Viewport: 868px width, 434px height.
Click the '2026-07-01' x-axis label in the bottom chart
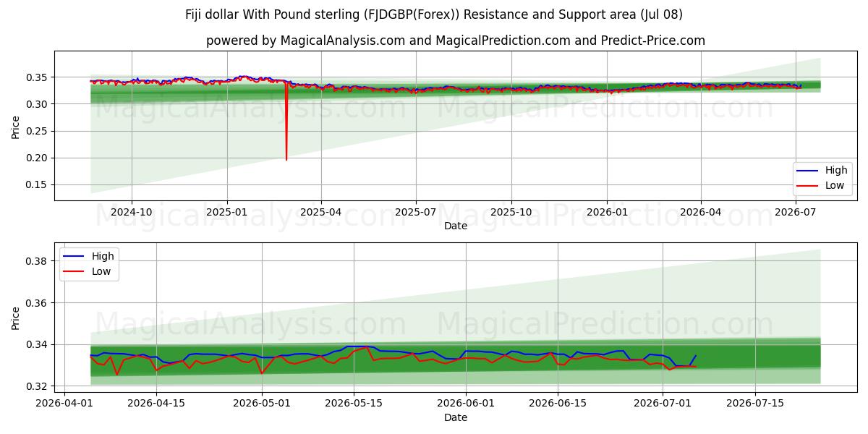pyautogui.click(x=663, y=404)
